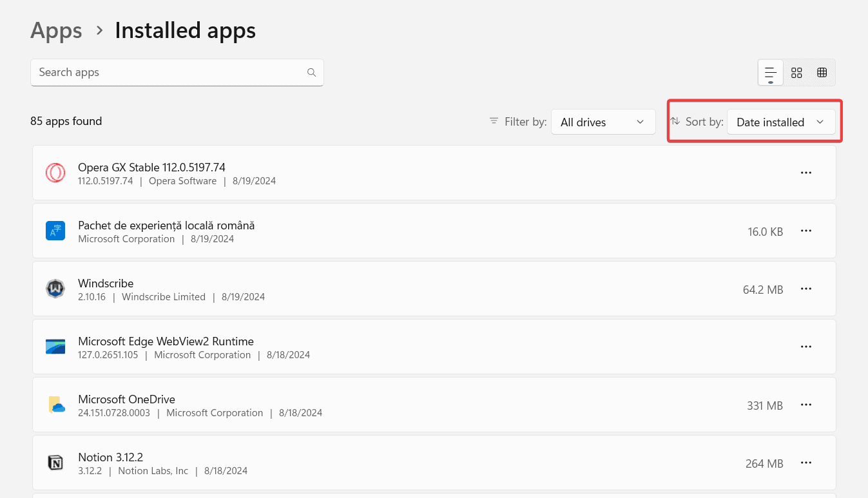Open more options for Opera GX Stable
Viewport: 868px width, 498px height.
pos(805,173)
